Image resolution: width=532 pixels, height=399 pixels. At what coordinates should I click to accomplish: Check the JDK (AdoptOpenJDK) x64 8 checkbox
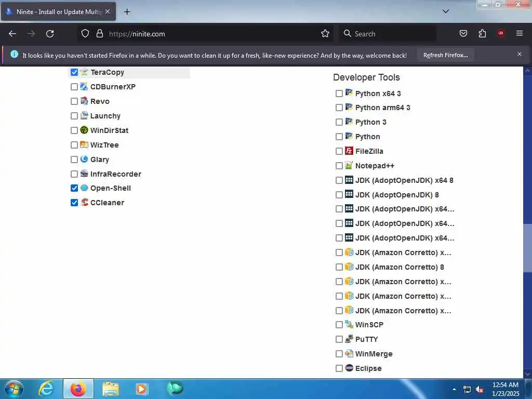(x=339, y=180)
